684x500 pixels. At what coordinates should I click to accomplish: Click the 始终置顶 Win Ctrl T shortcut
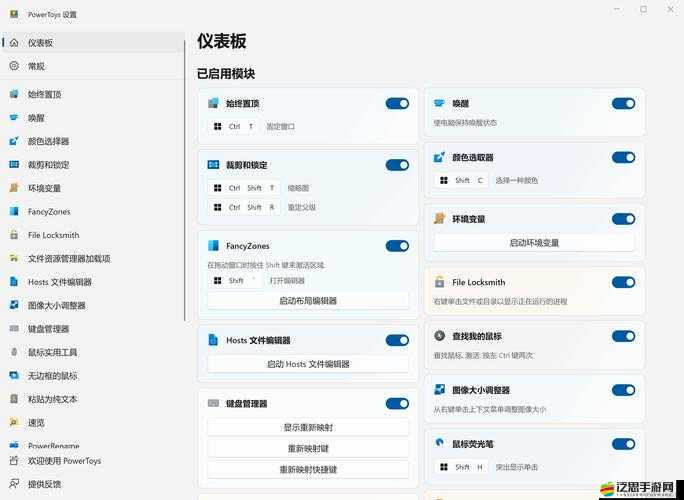coord(234,127)
